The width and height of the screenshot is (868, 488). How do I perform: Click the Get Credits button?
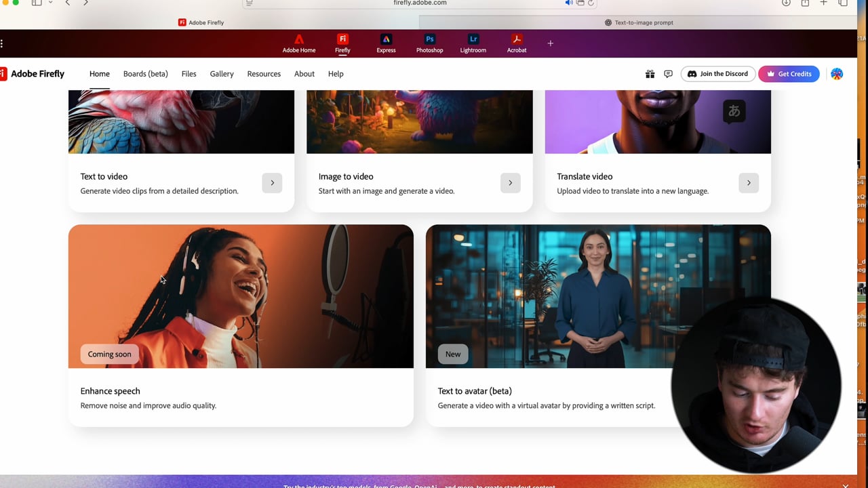789,74
